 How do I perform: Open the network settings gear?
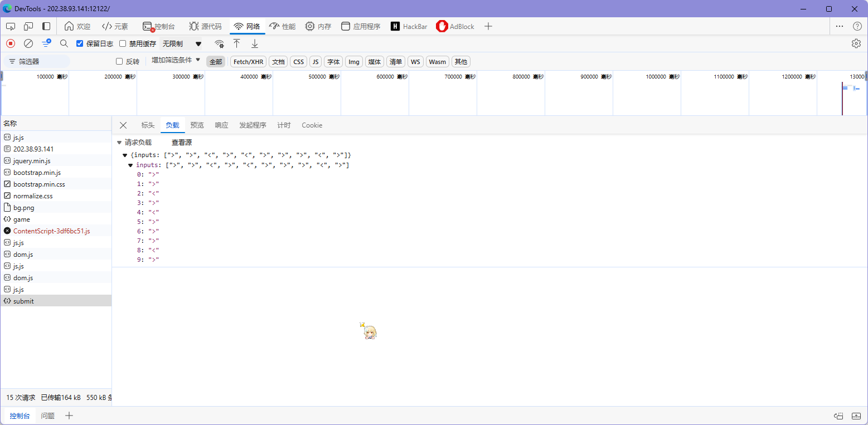tap(856, 43)
